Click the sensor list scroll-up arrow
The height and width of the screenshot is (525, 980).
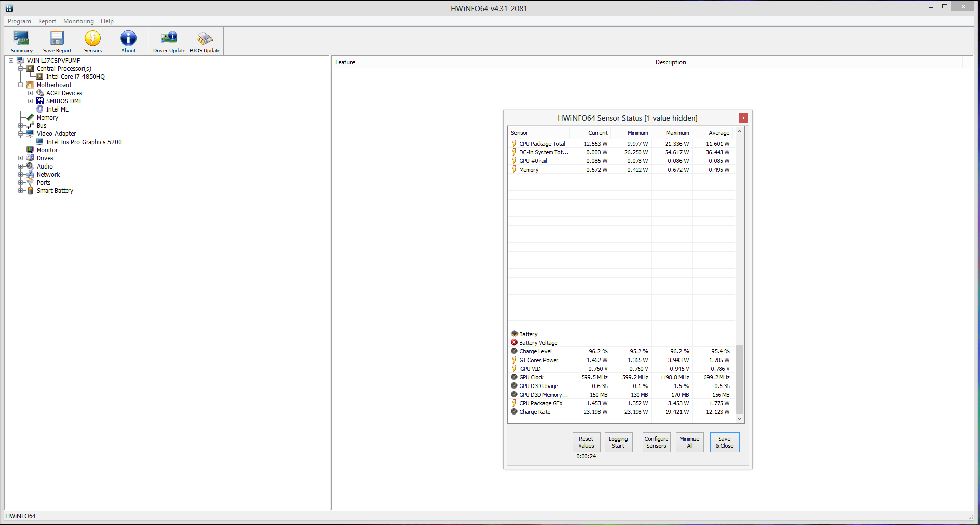740,132
